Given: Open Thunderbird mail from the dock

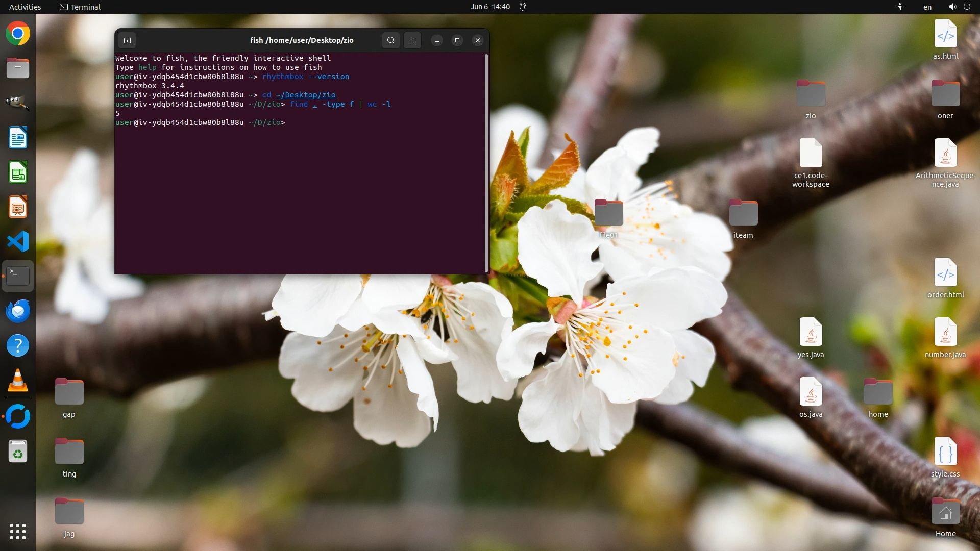Looking at the screenshot, I should [18, 311].
